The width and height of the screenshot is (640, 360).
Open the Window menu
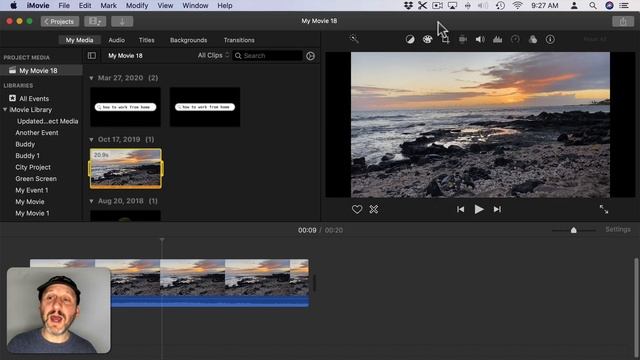(x=195, y=5)
